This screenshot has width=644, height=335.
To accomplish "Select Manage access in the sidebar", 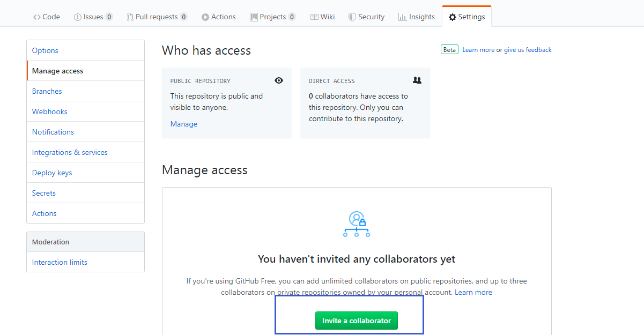I will [x=86, y=71].
